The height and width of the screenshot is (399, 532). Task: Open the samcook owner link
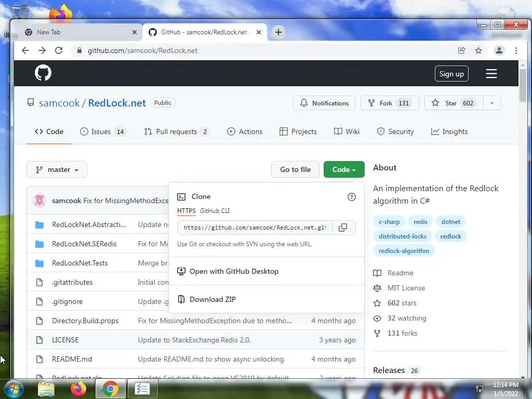(x=59, y=103)
